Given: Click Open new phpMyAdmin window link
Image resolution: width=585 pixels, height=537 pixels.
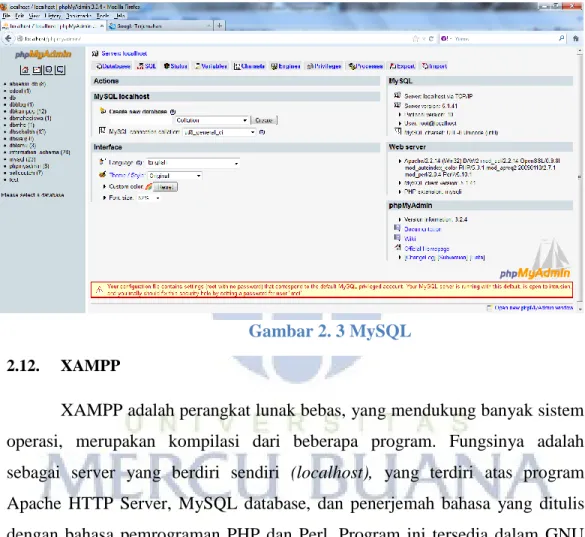Looking at the screenshot, I should coord(534,307).
